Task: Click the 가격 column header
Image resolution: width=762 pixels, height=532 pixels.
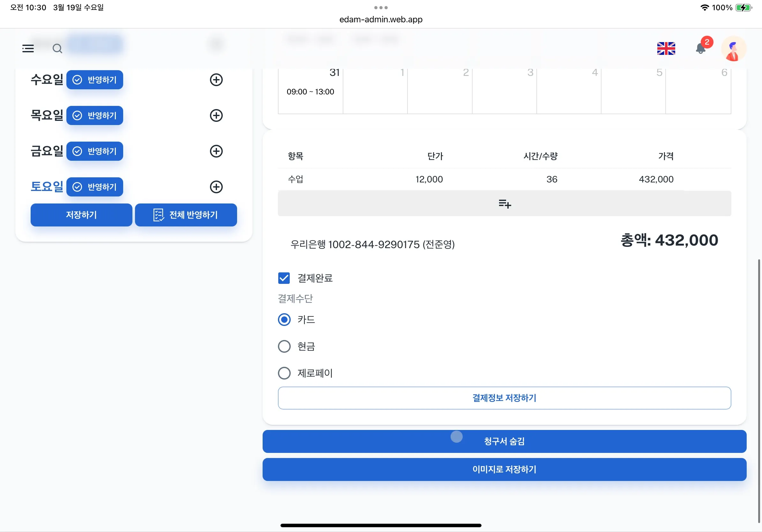Action: [666, 156]
